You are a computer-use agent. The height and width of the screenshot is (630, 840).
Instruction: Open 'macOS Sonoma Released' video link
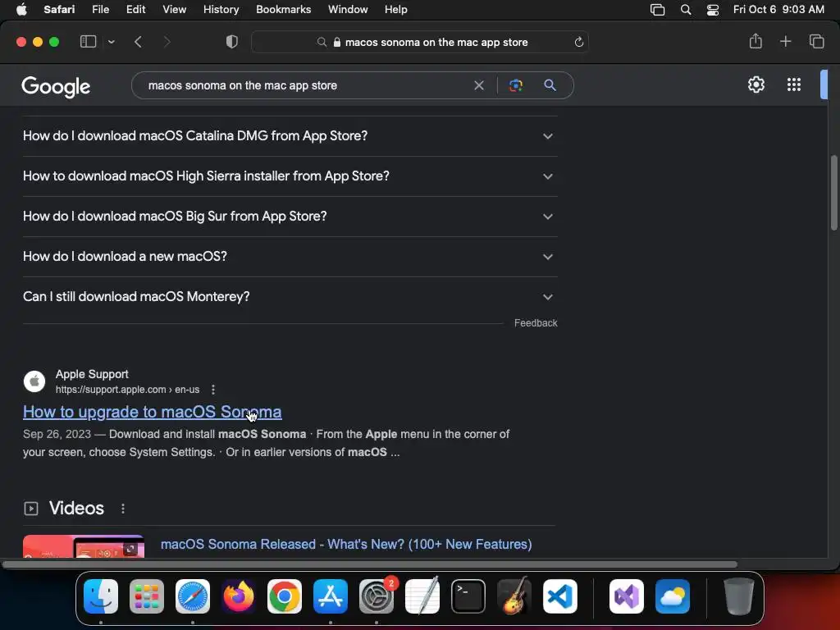pos(346,545)
